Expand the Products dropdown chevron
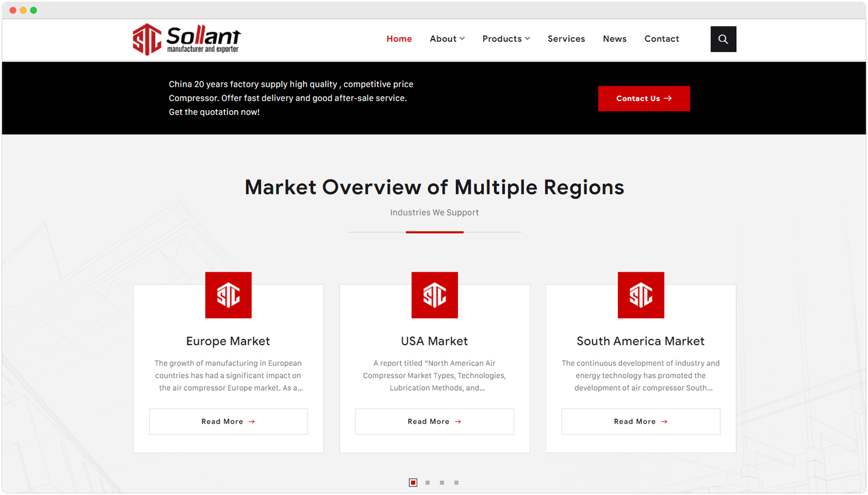The height and width of the screenshot is (495, 868). (x=527, y=39)
